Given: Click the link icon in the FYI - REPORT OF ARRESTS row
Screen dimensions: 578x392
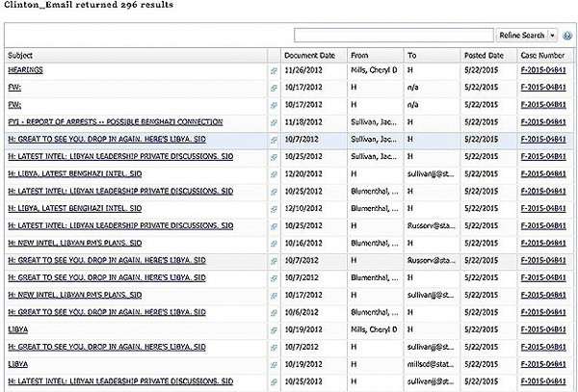Looking at the screenshot, I should [x=274, y=123].
